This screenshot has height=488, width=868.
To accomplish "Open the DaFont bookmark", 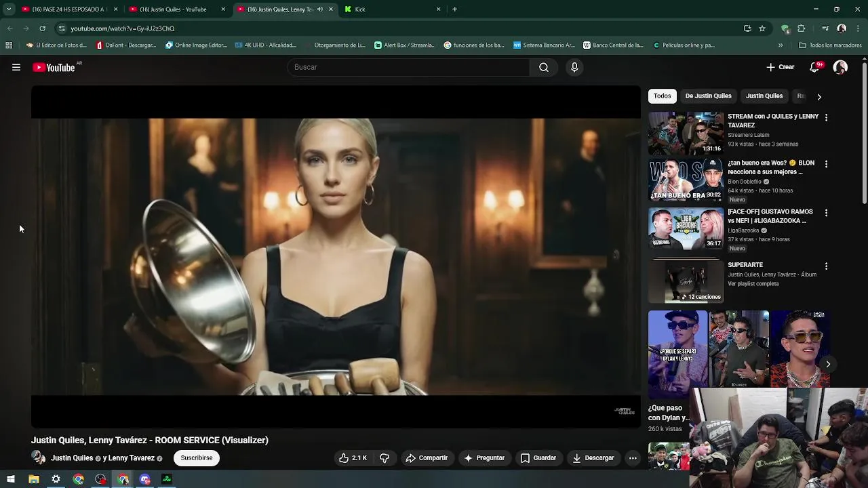I will pyautogui.click(x=127, y=45).
